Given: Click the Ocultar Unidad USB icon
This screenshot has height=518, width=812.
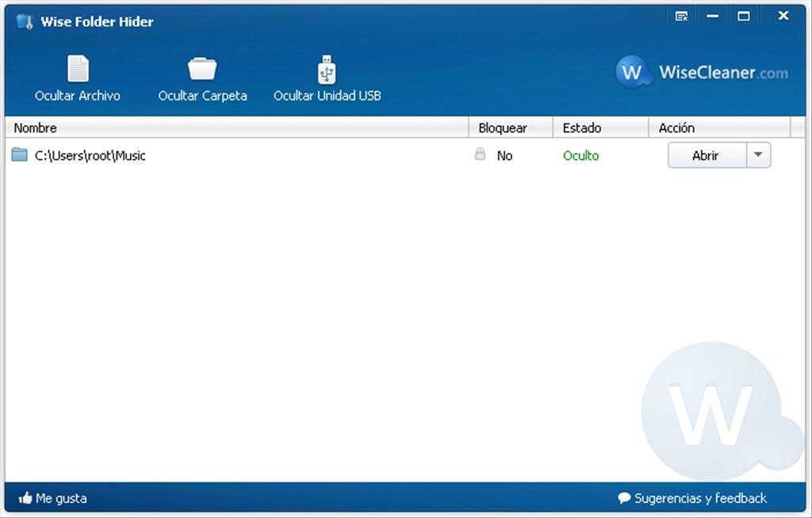Looking at the screenshot, I should point(326,70).
